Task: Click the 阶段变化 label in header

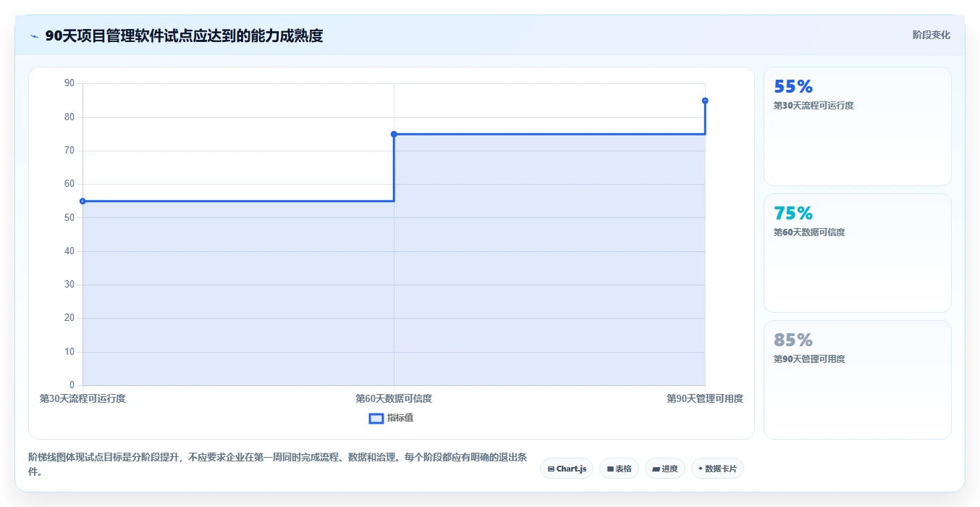Action: pyautogui.click(x=932, y=35)
